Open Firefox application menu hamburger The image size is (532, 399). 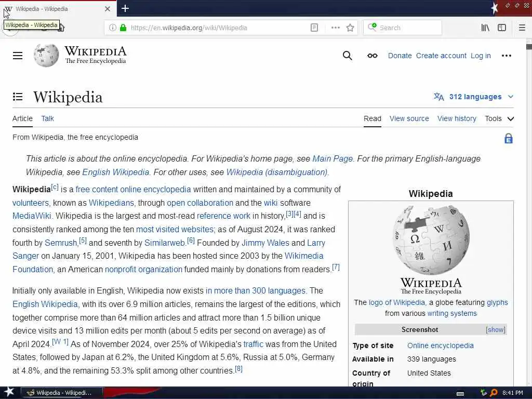tap(522, 28)
